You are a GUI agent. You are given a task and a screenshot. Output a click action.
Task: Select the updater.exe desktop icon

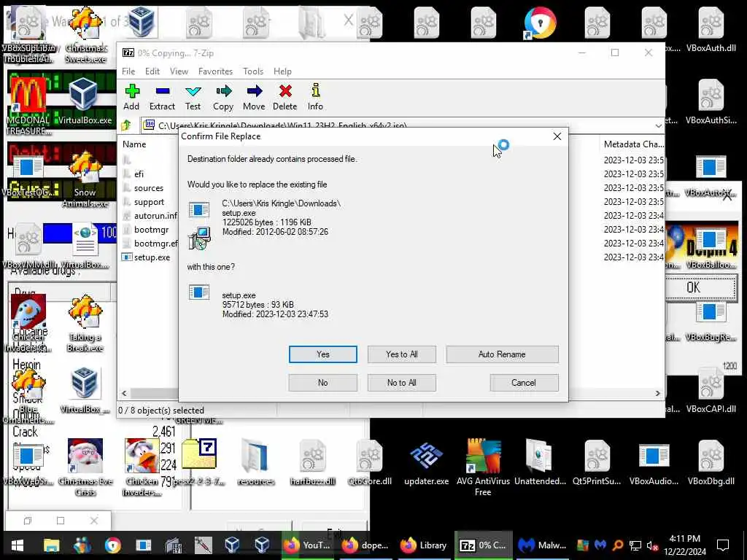[426, 462]
